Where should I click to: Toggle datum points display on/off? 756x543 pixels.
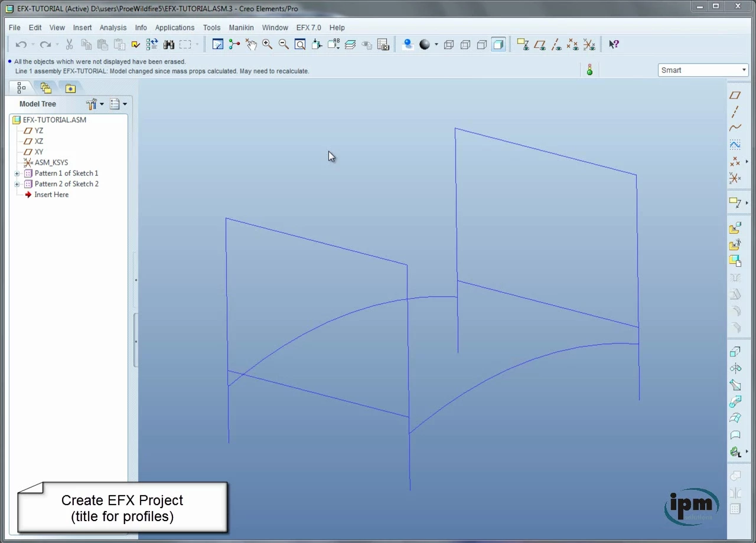[x=572, y=44]
